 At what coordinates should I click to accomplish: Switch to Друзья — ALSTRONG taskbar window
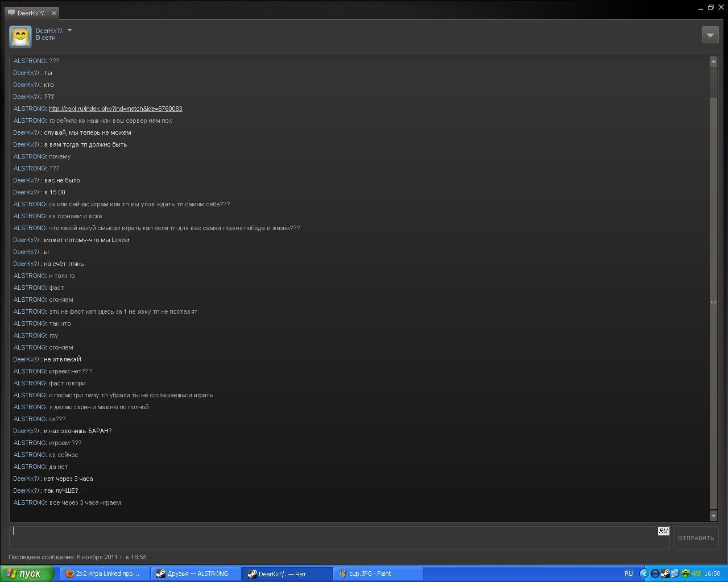click(x=196, y=573)
